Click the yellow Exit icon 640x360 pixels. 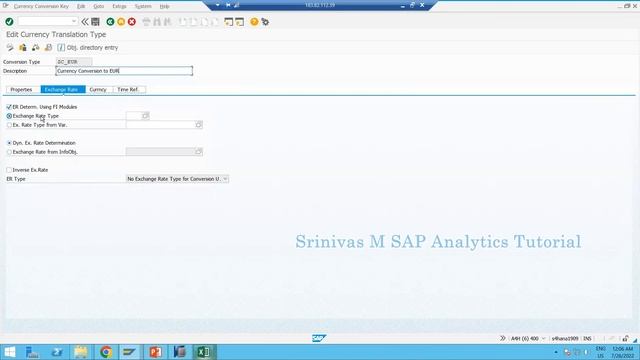tap(121, 22)
